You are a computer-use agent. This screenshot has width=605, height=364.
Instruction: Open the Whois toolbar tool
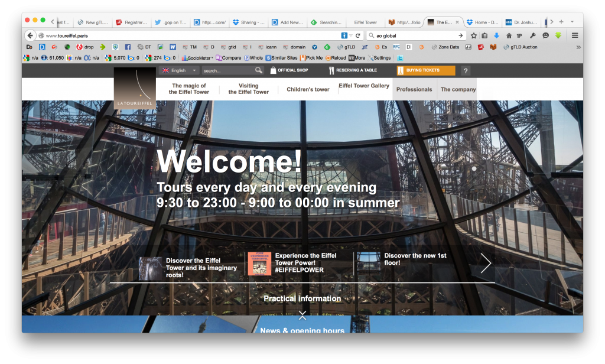[253, 58]
